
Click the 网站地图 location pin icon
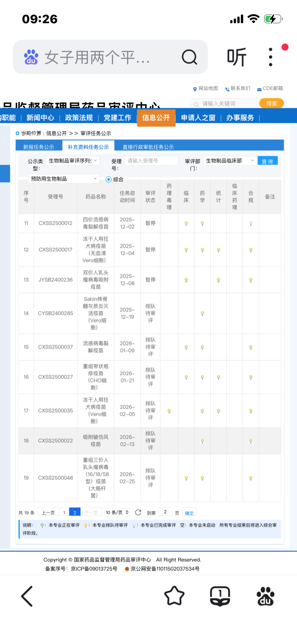(x=195, y=89)
